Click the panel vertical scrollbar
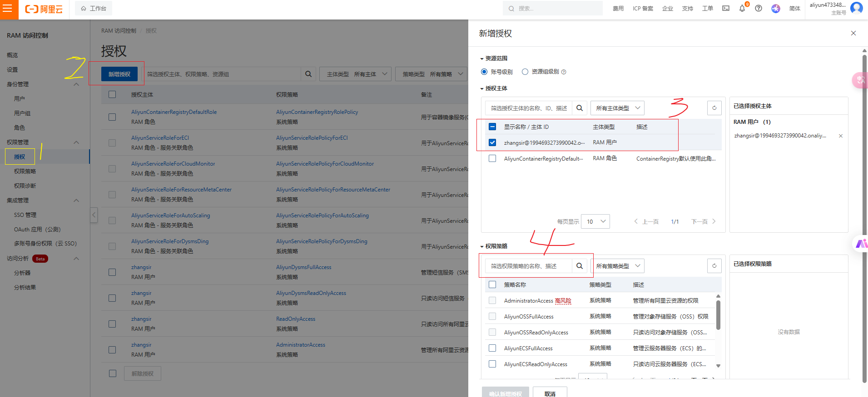The height and width of the screenshot is (397, 868). click(864, 218)
